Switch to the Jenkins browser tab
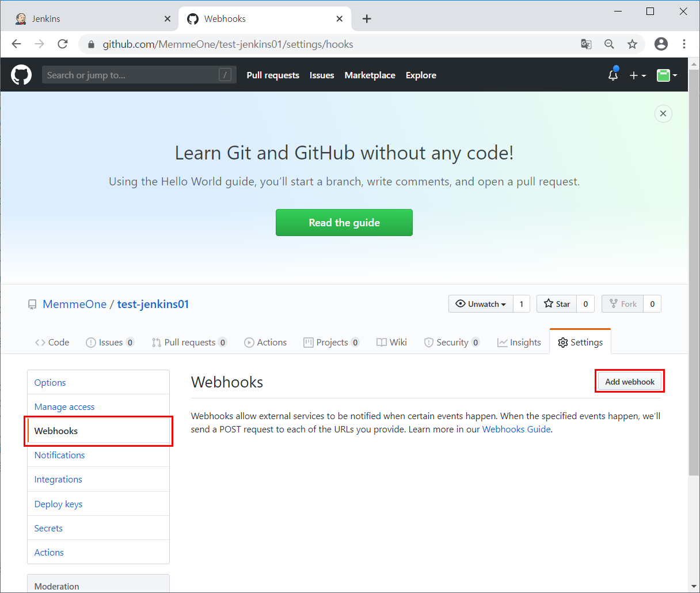700x593 pixels. tap(92, 19)
